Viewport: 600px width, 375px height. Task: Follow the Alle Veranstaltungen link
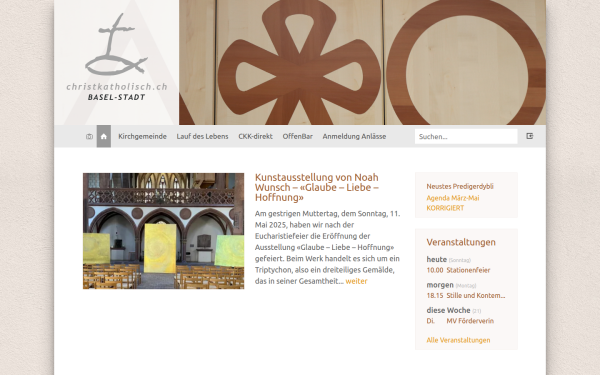click(458, 340)
